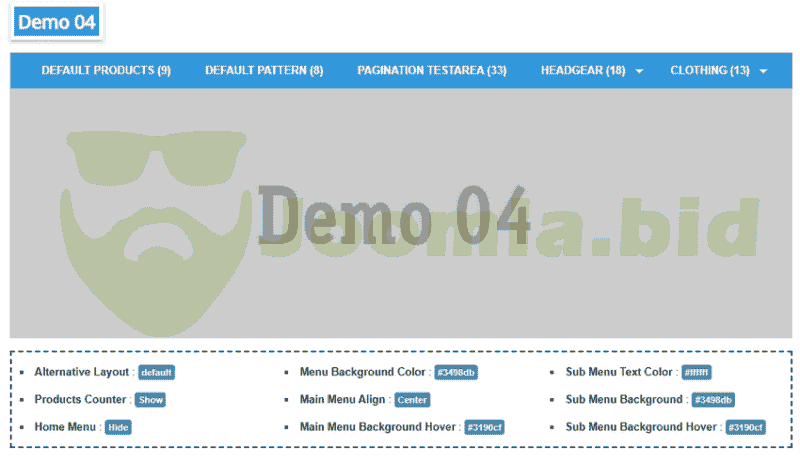Expand the Headgear dropdown arrow
Image resolution: width=800 pixels, height=464 pixels.
(x=639, y=72)
